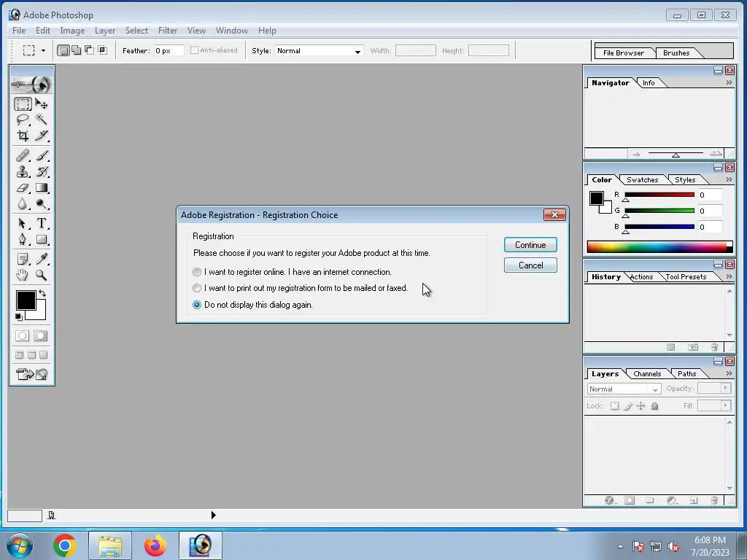Select the Move tool
Image resolution: width=747 pixels, height=560 pixels.
coord(42,104)
